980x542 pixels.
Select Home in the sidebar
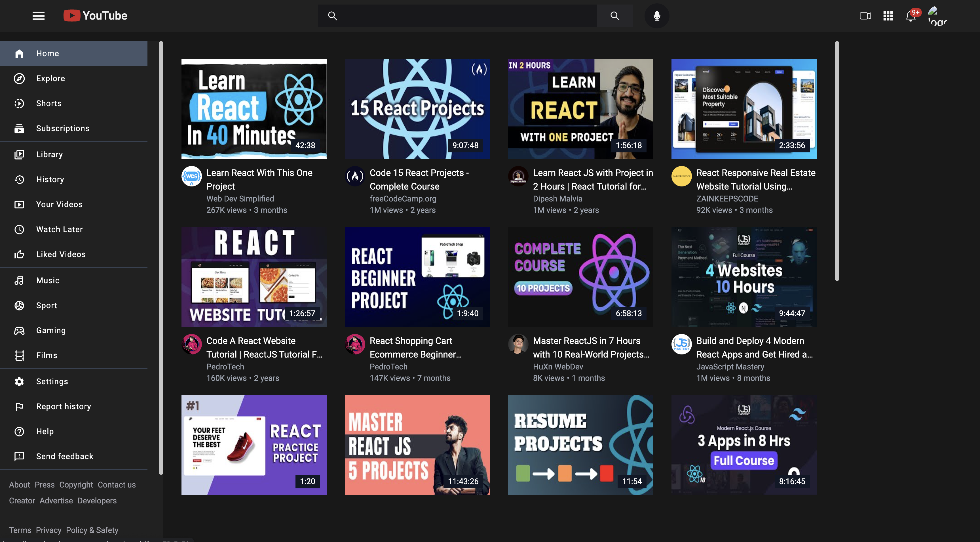[x=74, y=54]
